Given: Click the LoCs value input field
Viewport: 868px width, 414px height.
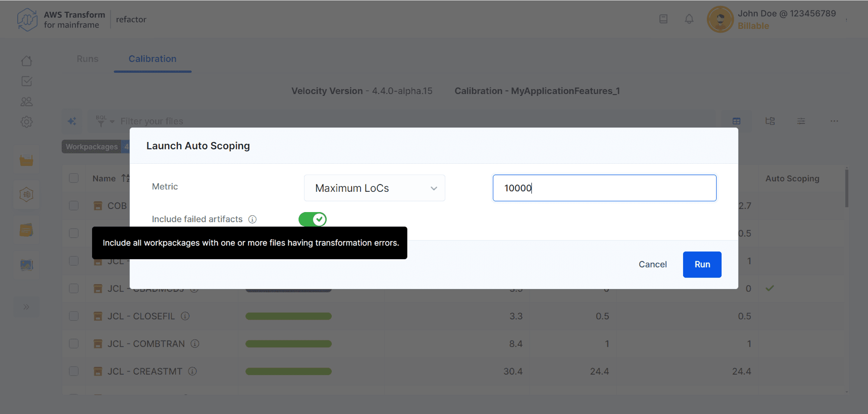Looking at the screenshot, I should point(604,188).
